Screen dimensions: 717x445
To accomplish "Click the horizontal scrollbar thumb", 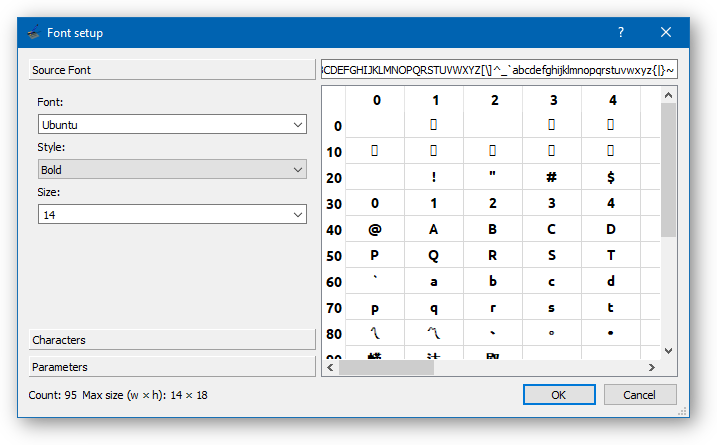I will coord(386,367).
